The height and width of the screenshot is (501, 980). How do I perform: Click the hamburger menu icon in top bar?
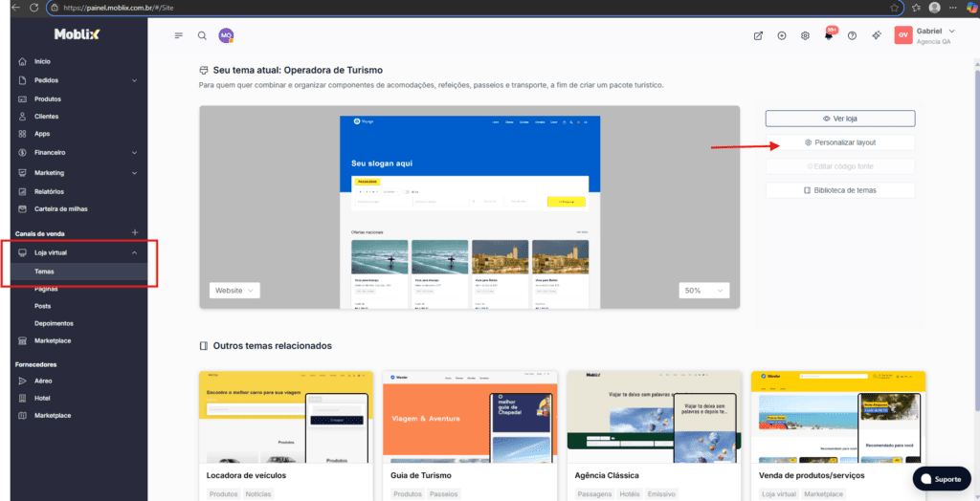179,35
